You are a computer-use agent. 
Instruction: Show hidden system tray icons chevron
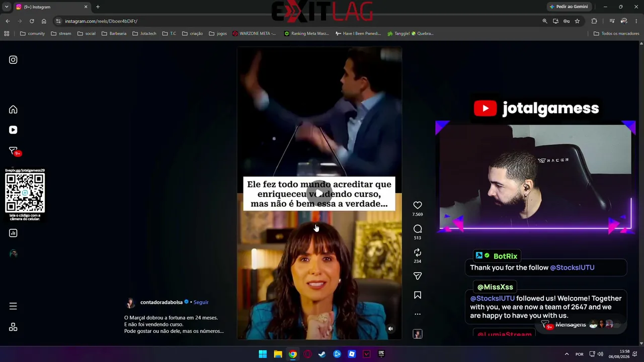pyautogui.click(x=567, y=354)
